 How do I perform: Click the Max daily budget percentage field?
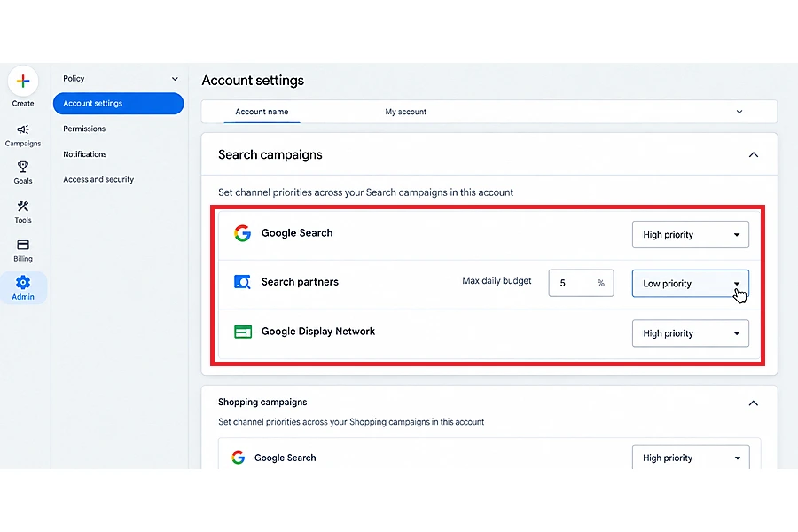pos(581,283)
